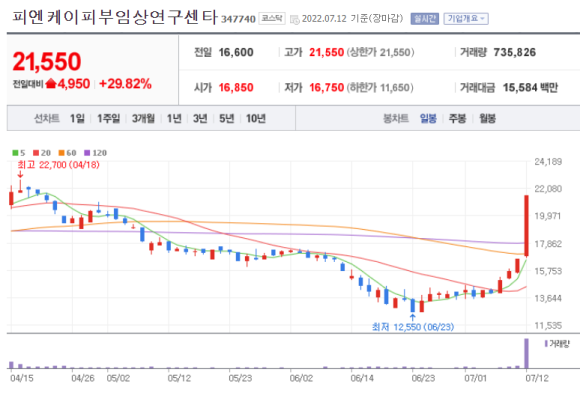Click the calendar icon beside the date
Viewport: 580px width, 393px height.
(x=294, y=19)
